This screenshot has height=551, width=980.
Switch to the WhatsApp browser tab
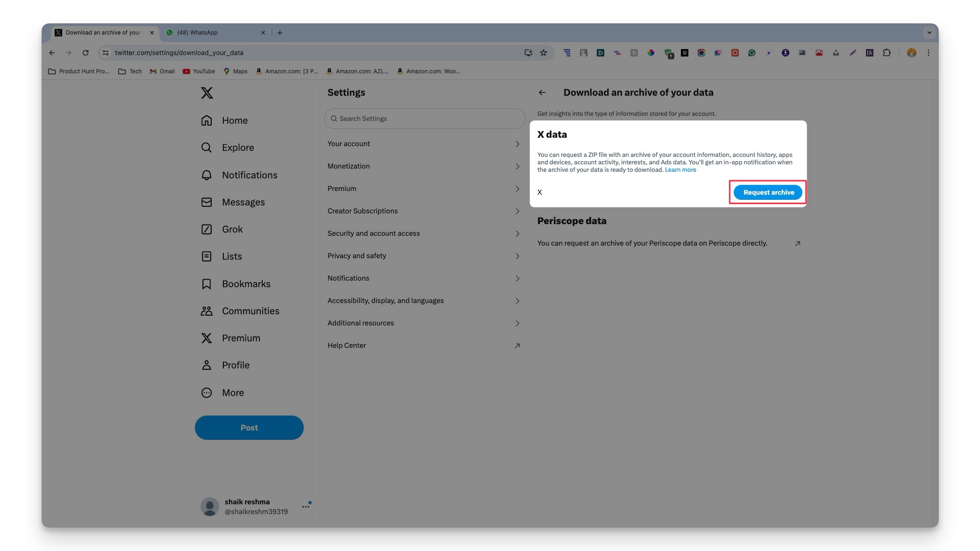(215, 33)
